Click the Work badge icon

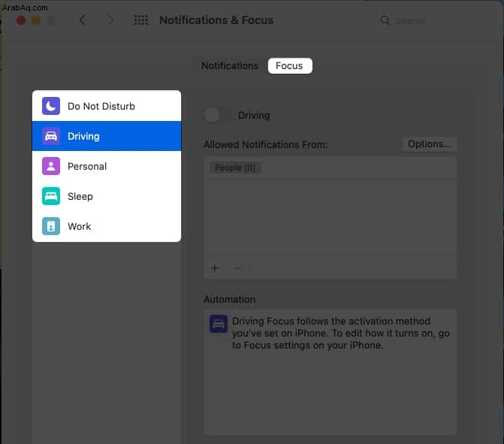51,226
